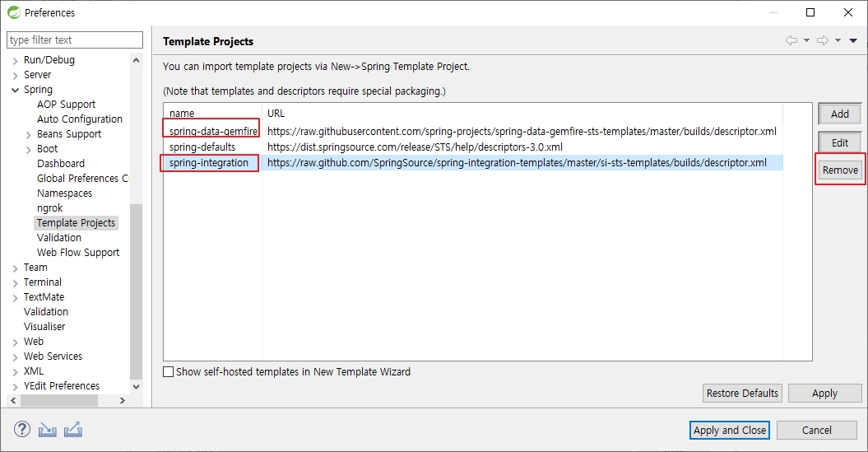Open the back history dropdown arrow
Viewport: 868px width, 452px height.
[x=806, y=40]
